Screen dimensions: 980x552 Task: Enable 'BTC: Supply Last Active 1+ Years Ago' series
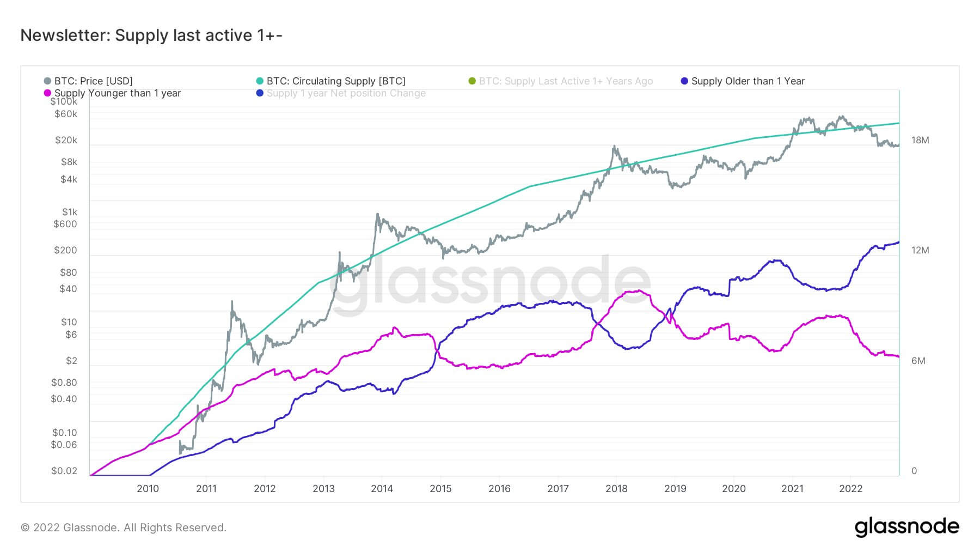pos(566,81)
